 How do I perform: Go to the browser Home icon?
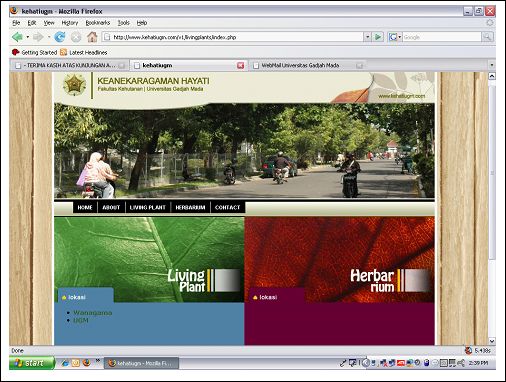tap(92, 37)
